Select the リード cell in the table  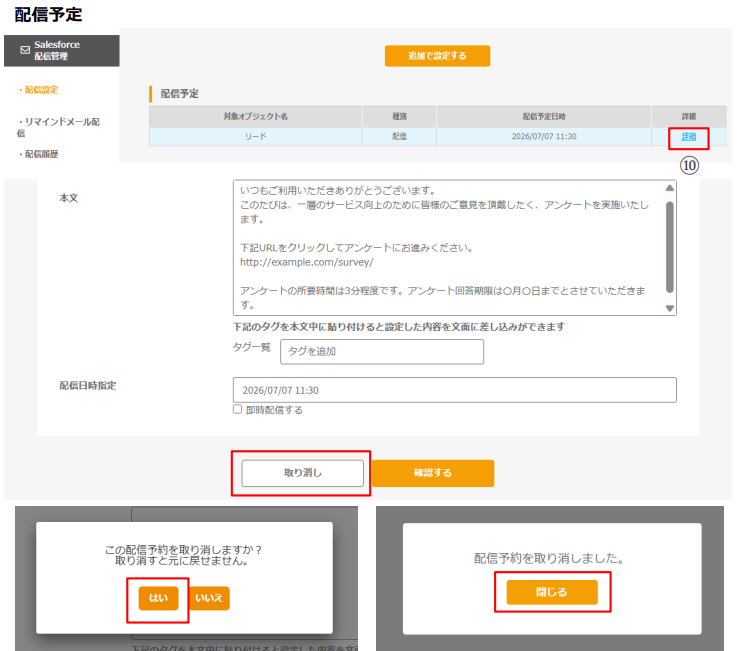coord(255,137)
